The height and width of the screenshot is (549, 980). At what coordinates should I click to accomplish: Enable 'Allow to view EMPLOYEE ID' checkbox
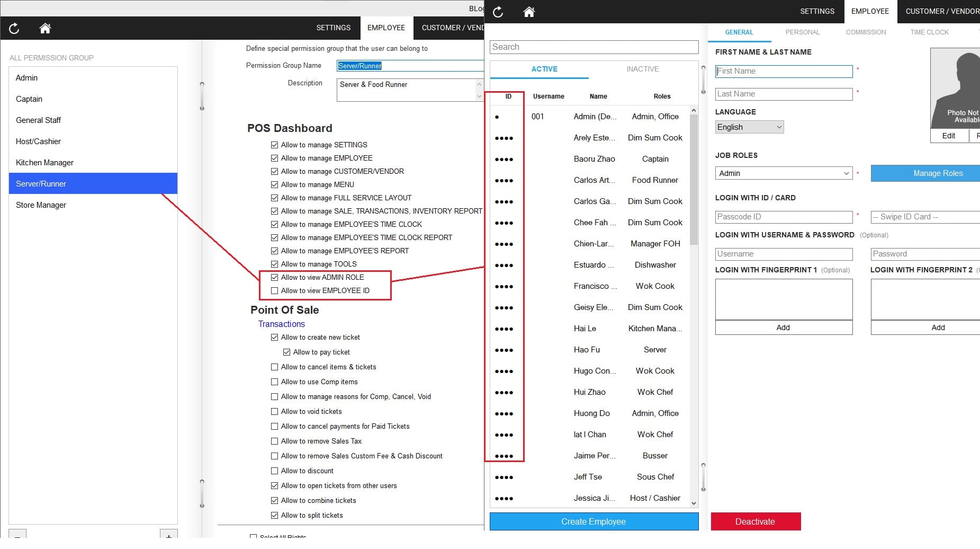[x=274, y=291]
